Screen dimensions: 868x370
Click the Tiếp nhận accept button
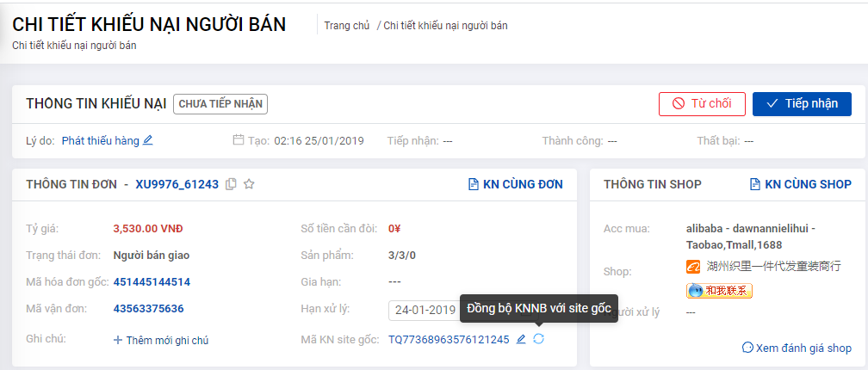tap(802, 104)
